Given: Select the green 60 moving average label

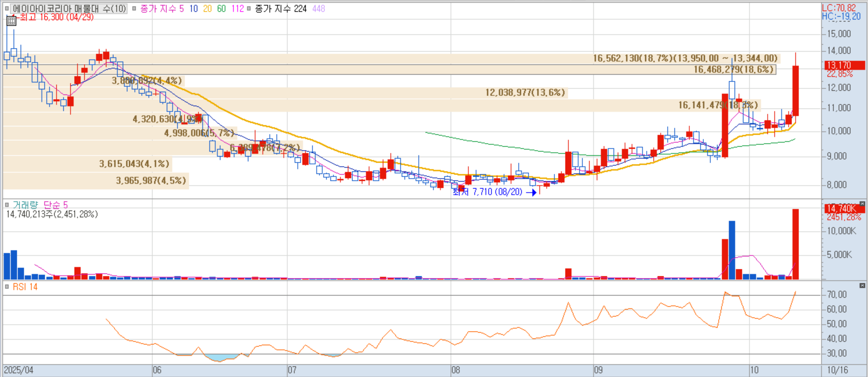Looking at the screenshot, I should click(x=221, y=8).
